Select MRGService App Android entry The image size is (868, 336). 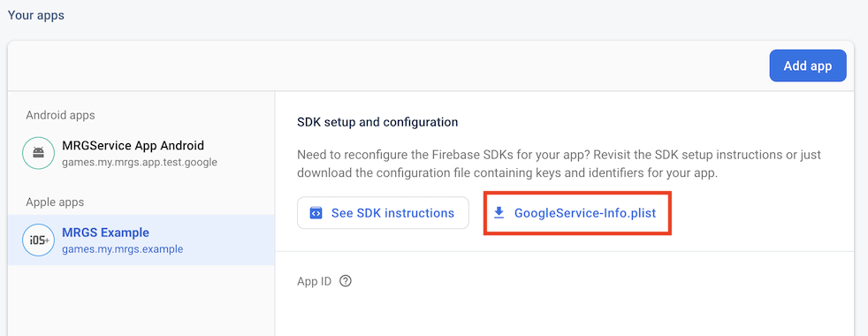tap(141, 153)
